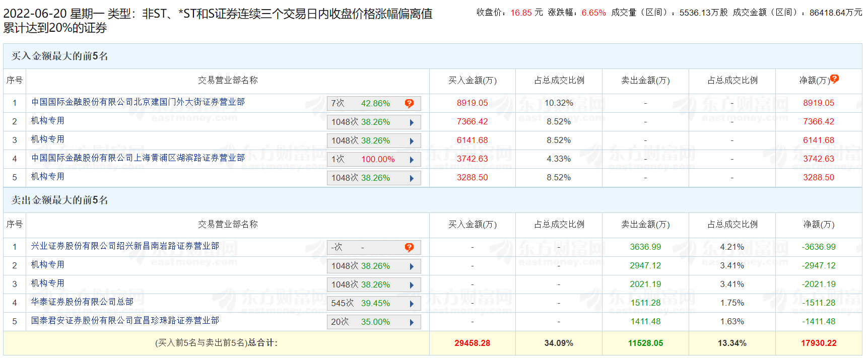The width and height of the screenshot is (868, 358).
Task: Open the 机构专用 link in sell rank 3
Action: (48, 283)
